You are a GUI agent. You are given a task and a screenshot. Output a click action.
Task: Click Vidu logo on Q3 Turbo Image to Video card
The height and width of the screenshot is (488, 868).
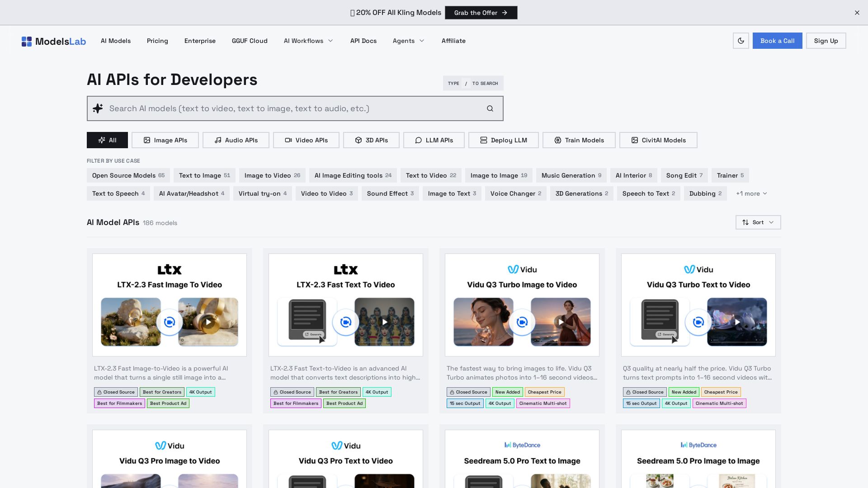[522, 270]
